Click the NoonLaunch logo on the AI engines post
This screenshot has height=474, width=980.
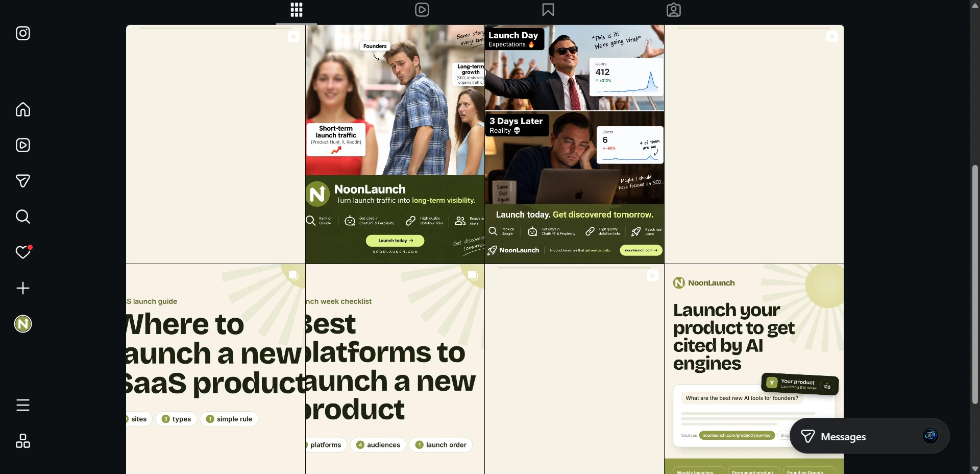point(704,283)
